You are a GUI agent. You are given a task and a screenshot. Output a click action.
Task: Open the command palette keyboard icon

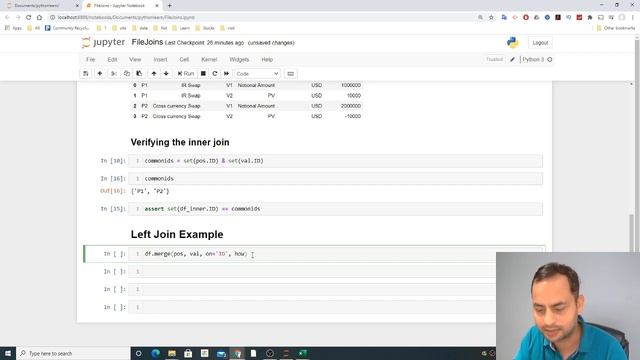[x=291, y=74]
